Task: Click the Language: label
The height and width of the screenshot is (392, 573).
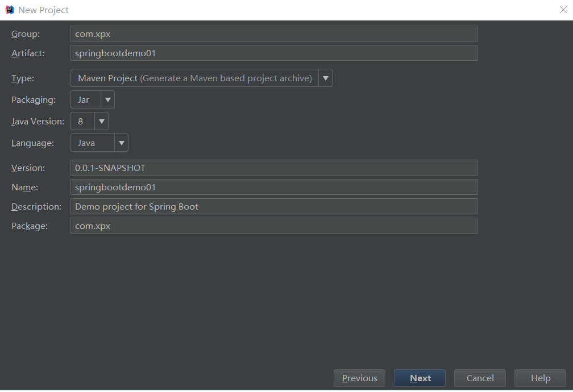Action: (32, 143)
